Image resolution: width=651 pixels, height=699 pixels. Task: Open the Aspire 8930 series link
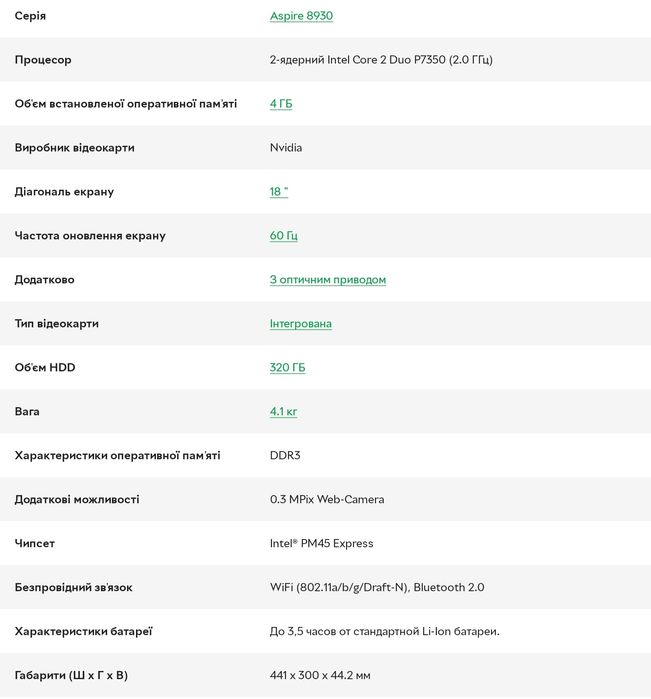point(301,16)
